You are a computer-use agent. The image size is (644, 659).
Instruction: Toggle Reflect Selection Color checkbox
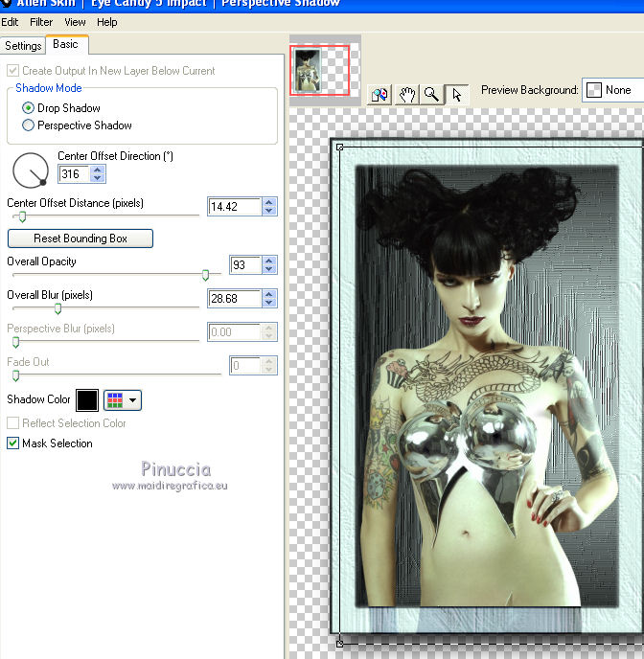13,422
